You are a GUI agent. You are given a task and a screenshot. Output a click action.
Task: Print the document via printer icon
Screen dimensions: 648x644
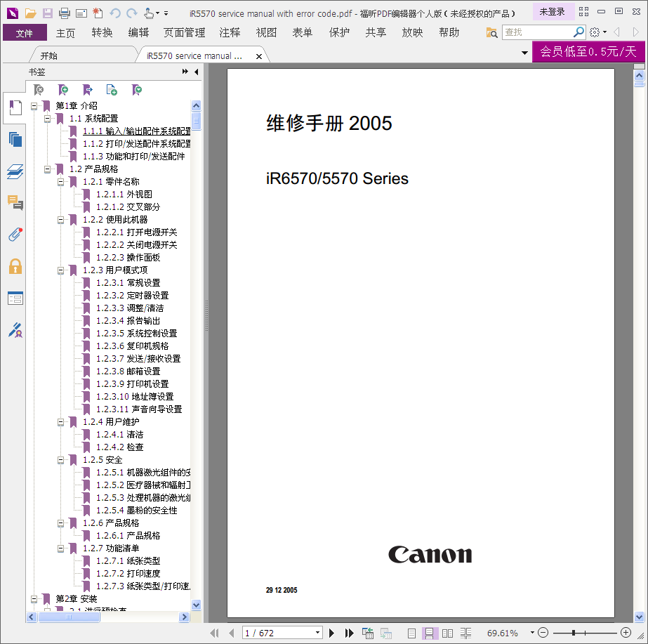[x=65, y=13]
